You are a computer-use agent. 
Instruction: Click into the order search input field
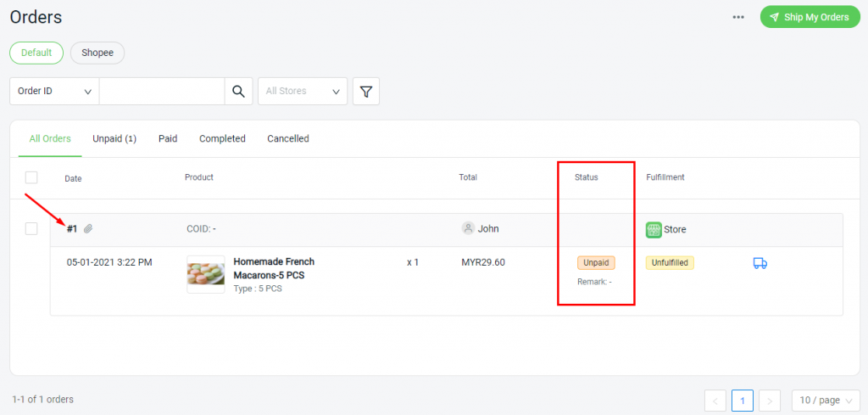pos(161,92)
